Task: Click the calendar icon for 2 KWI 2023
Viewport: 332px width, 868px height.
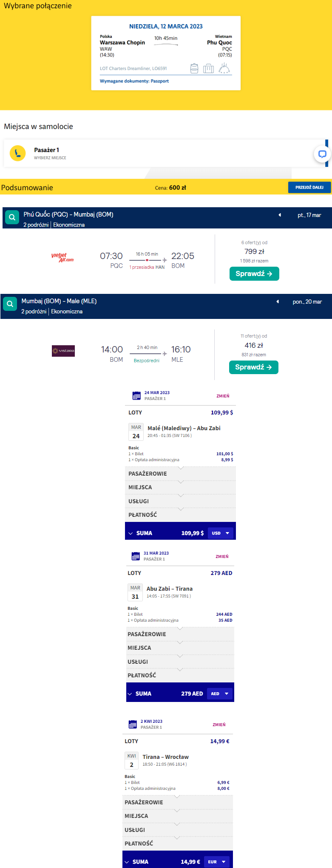Action: coord(133,724)
